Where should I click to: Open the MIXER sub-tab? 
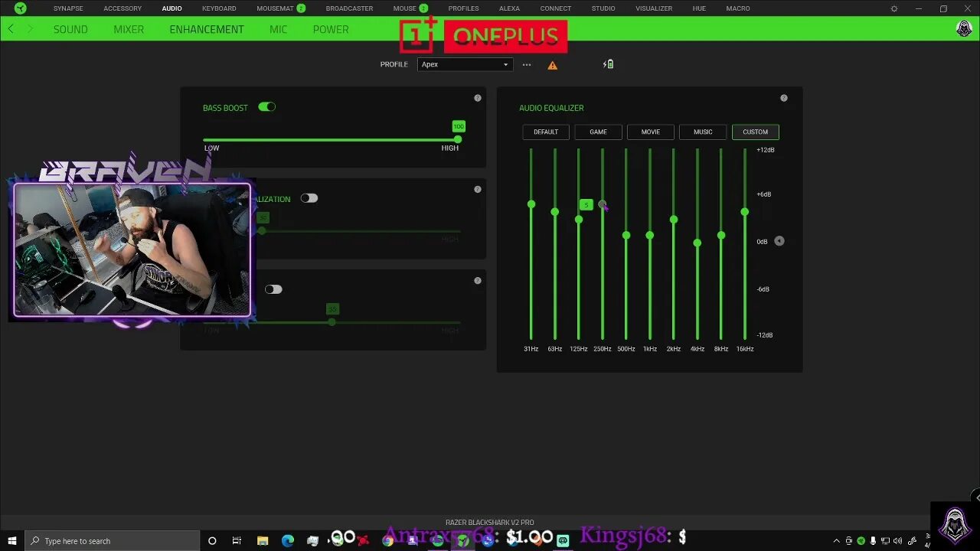(x=129, y=29)
